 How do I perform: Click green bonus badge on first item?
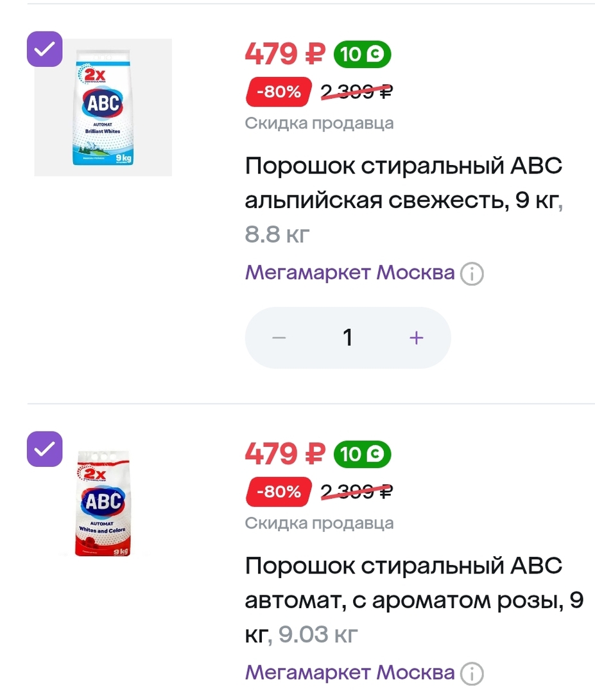tap(362, 55)
